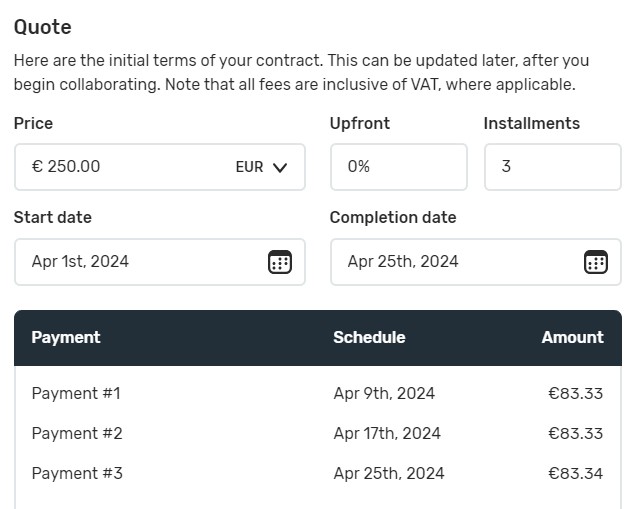
Task: Focus the Upfront percentage field
Action: [x=397, y=167]
